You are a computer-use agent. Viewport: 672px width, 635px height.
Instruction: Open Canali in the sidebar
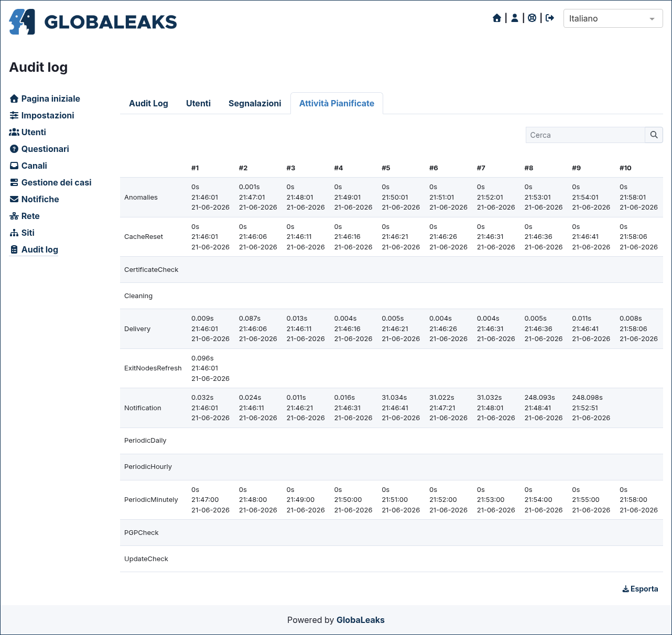(x=34, y=166)
